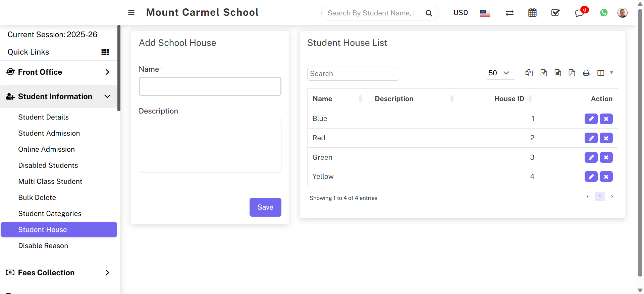Image resolution: width=644 pixels, height=294 pixels.
Task: Export house list to Excel
Action: [544, 73]
